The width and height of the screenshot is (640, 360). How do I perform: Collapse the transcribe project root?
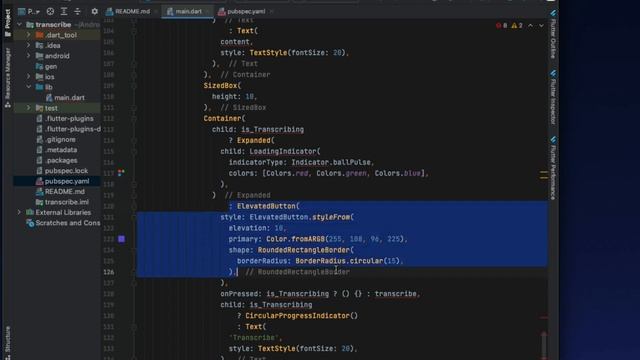click(20, 24)
